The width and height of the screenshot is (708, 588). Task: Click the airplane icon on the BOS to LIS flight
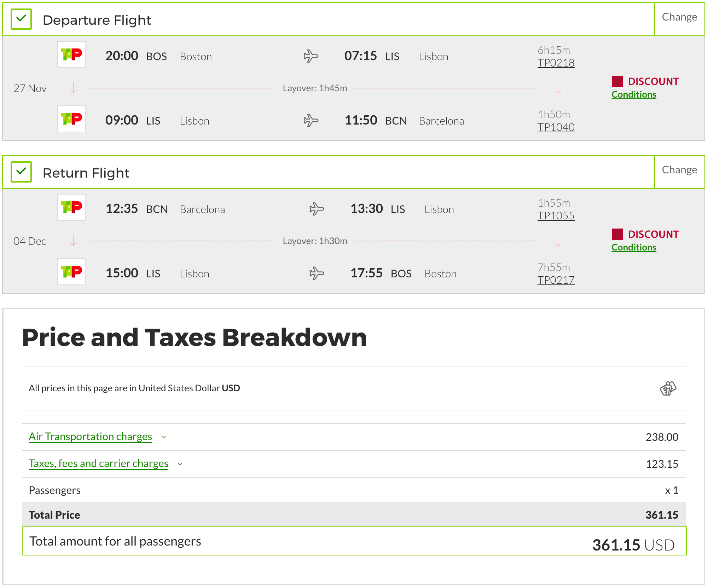click(x=311, y=56)
